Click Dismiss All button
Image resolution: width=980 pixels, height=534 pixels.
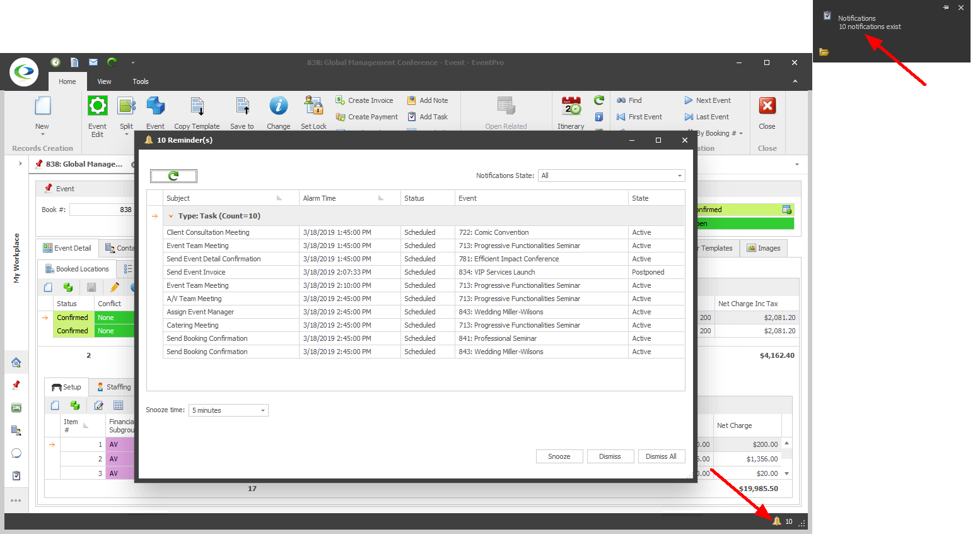tap(661, 456)
